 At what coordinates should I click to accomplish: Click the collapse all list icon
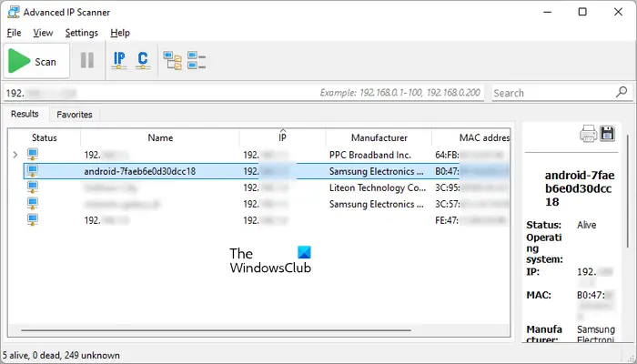pos(197,61)
